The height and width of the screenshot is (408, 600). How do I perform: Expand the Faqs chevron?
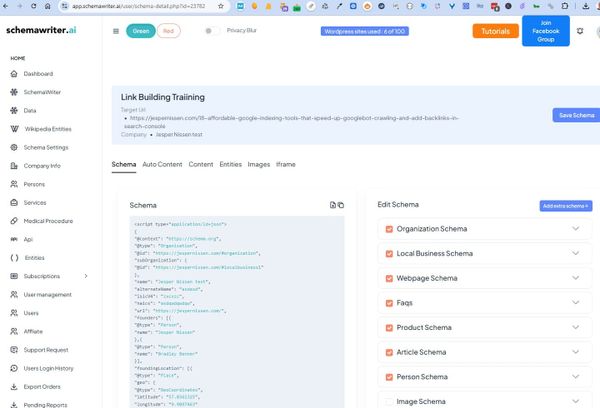576,302
